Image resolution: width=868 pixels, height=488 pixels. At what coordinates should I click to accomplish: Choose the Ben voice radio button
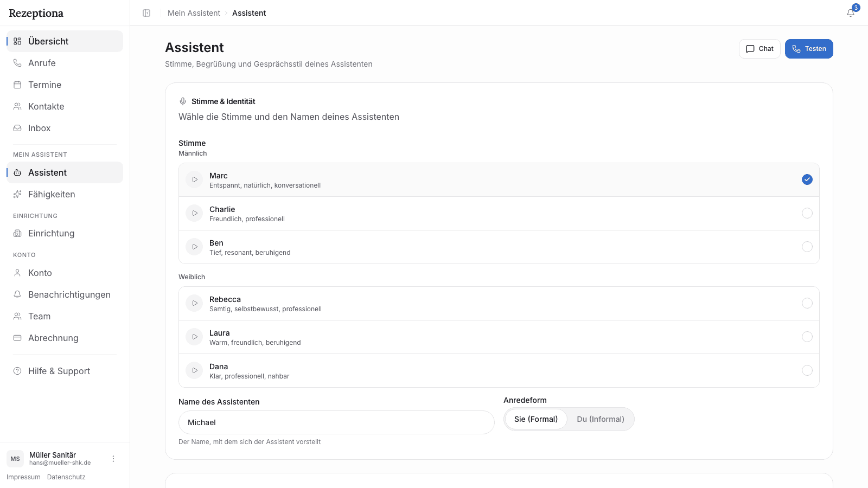pyautogui.click(x=807, y=247)
